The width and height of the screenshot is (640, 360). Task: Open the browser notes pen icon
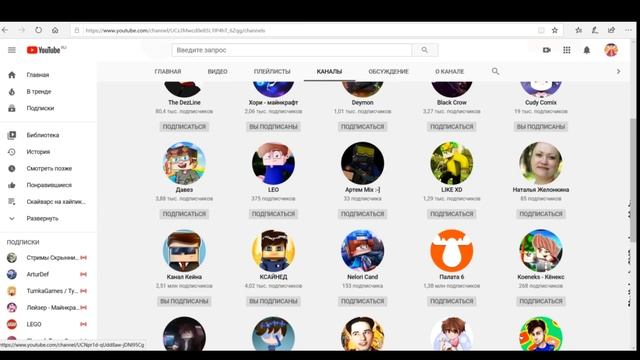pyautogui.click(x=595, y=30)
